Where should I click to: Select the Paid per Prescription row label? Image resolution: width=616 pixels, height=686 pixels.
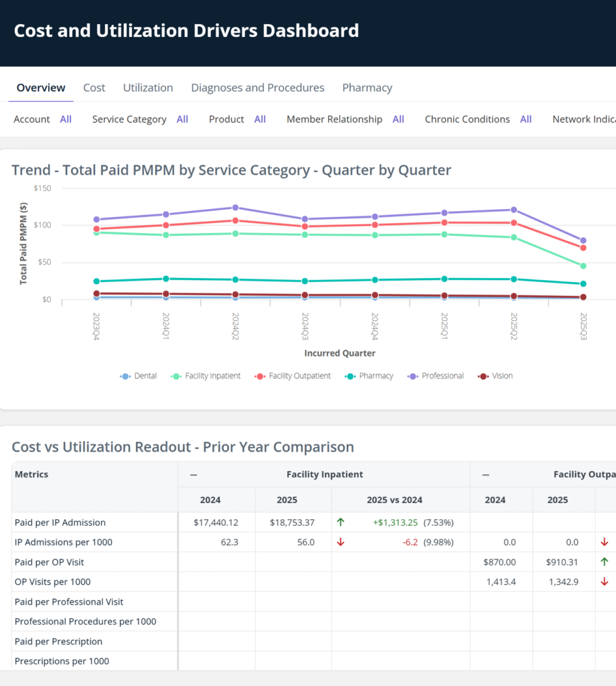pos(58,642)
